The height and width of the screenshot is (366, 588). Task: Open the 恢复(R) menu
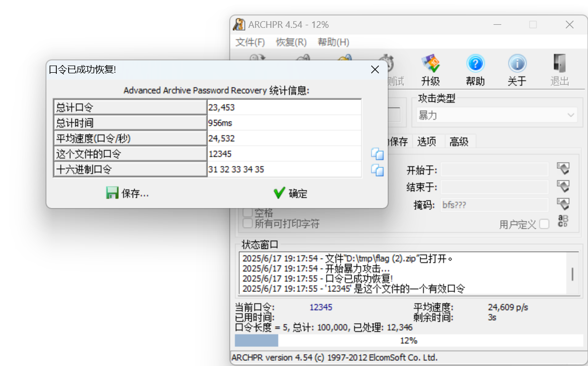291,42
